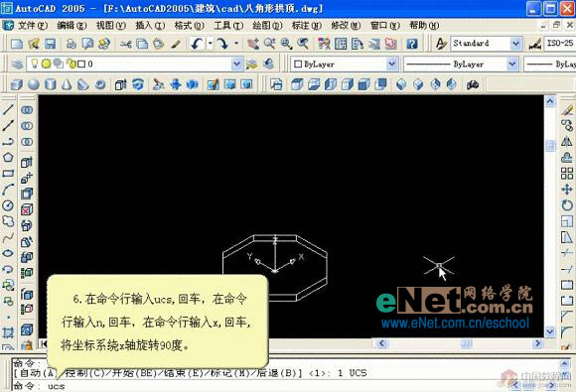
Task: Redo the action with the Redo arrow
Action: coord(221,44)
